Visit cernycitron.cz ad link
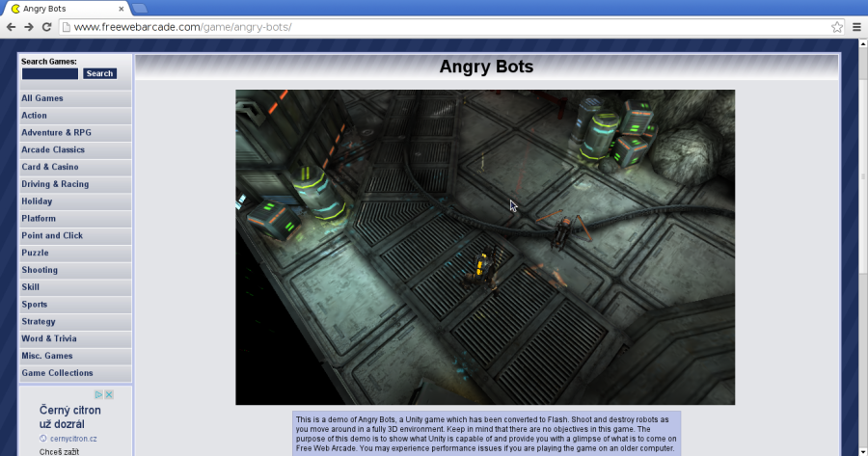The width and height of the screenshot is (868, 456). (x=73, y=439)
